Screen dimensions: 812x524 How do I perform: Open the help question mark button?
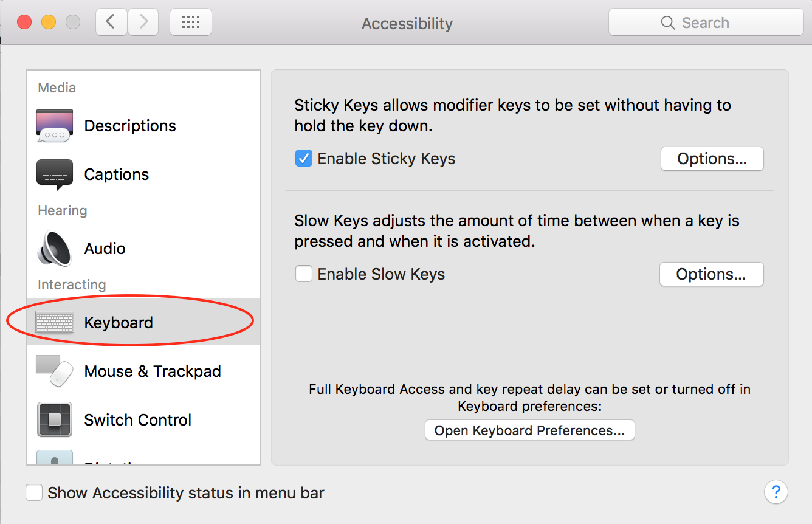click(776, 492)
